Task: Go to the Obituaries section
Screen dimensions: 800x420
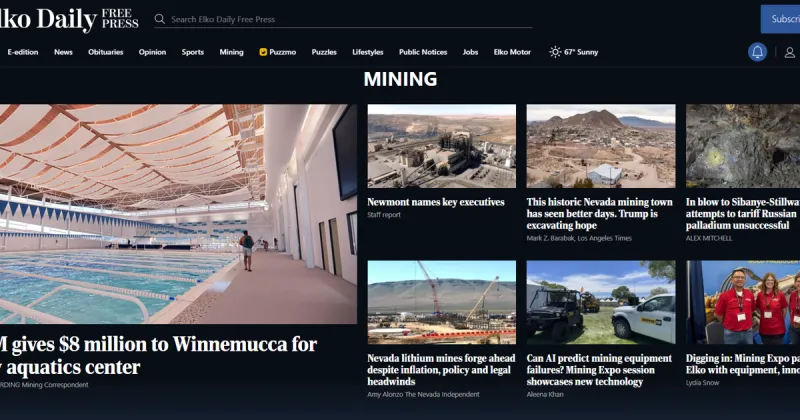Action: pos(106,52)
